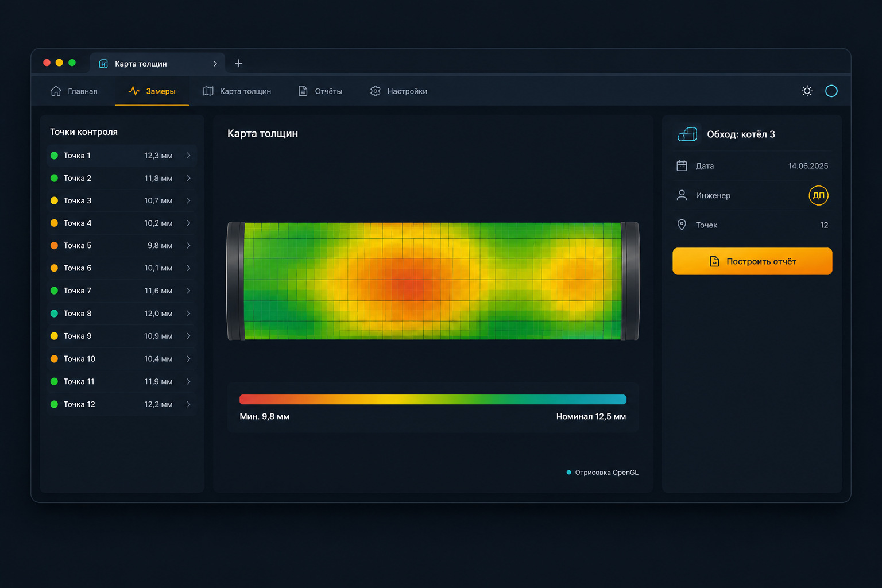
Task: Click the Построить отчёт button
Action: pos(752,261)
